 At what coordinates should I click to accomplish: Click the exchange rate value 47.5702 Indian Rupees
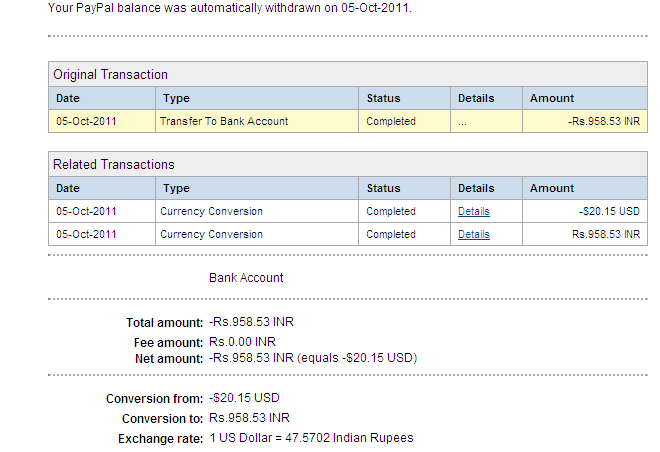tap(311, 438)
